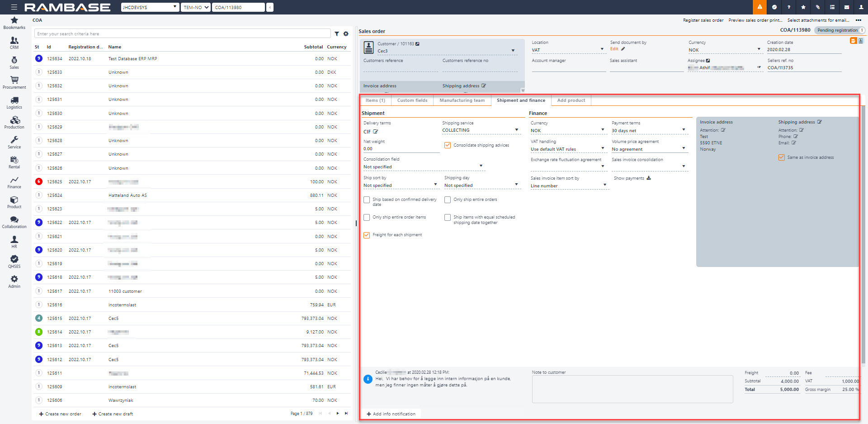Download payments via Show payments icon
Viewport: 868px width, 424px height.
[649, 178]
